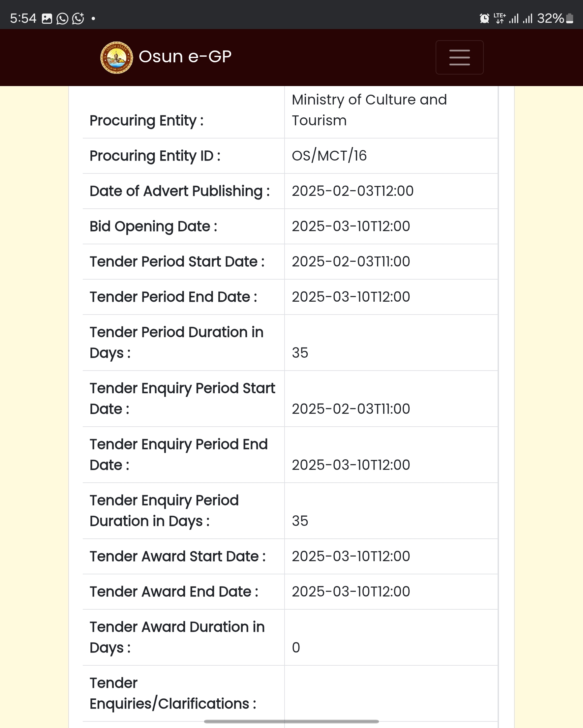Tap the 5:54 clock in status bar
583x728 pixels.
pyautogui.click(x=23, y=18)
